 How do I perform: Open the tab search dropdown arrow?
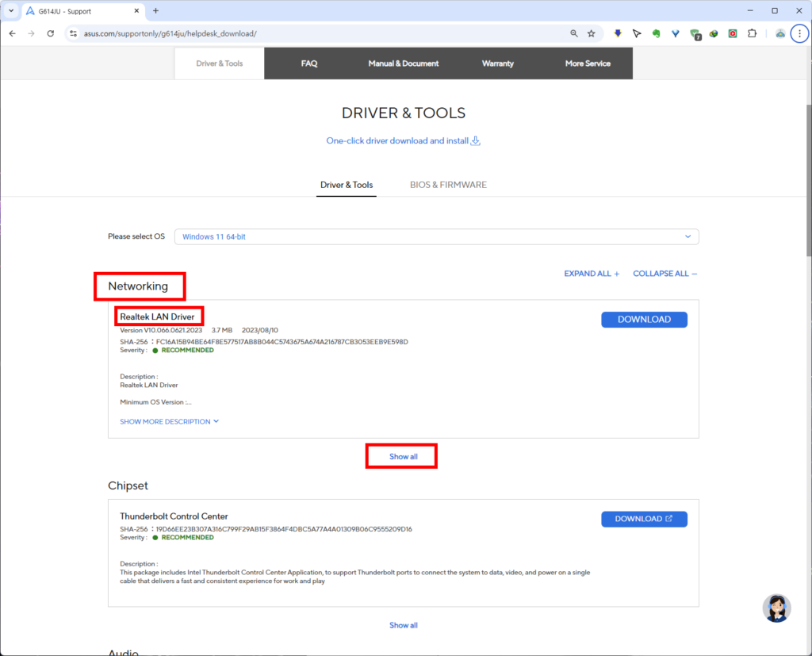tap(11, 11)
